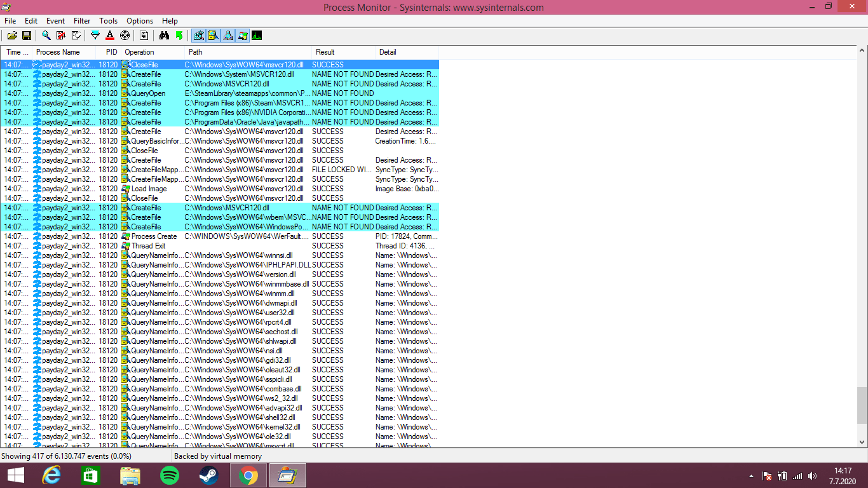The image size is (868, 488).
Task: Open the Windows Store taskbar icon
Action: (91, 475)
